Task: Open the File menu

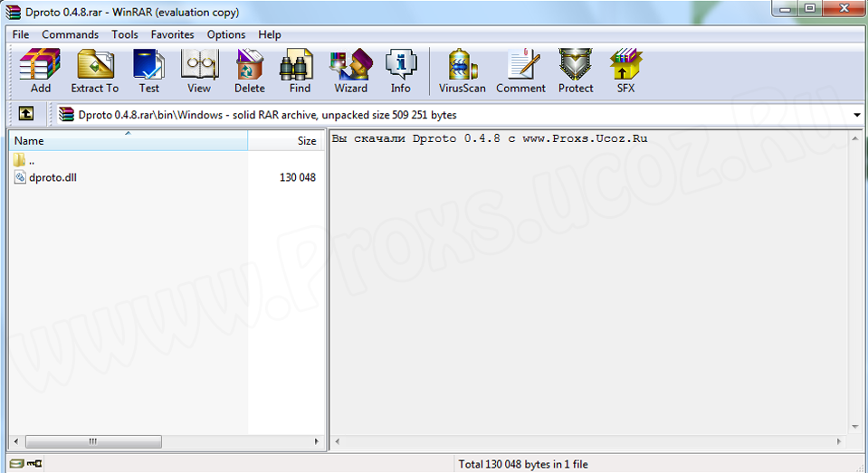Action: pyautogui.click(x=21, y=34)
